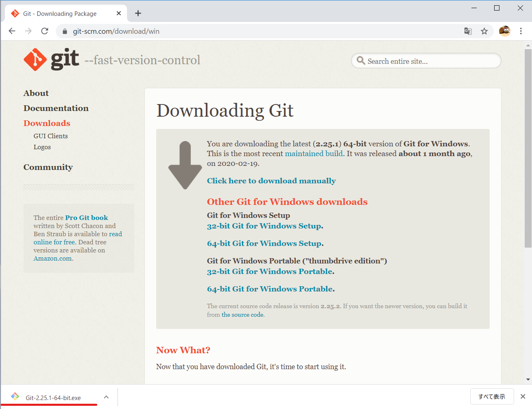Open the Amazon.com link
The image size is (532, 409).
pos(53,259)
